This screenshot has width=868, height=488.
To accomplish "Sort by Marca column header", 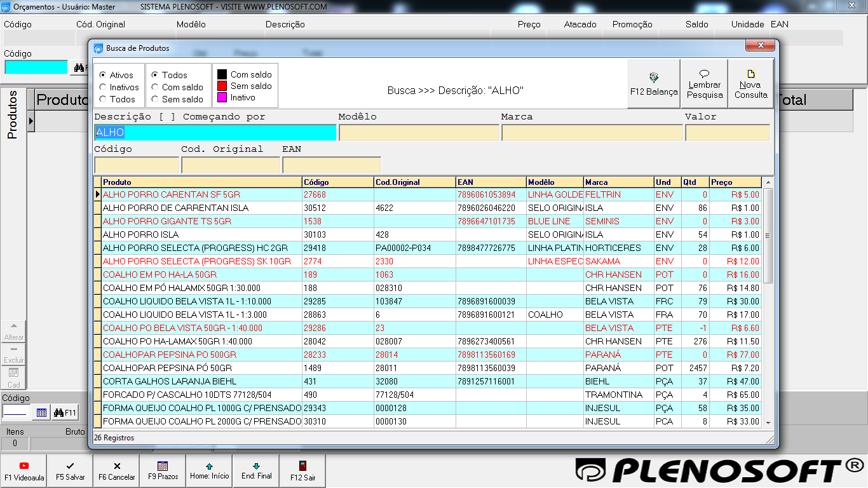I will click(619, 182).
